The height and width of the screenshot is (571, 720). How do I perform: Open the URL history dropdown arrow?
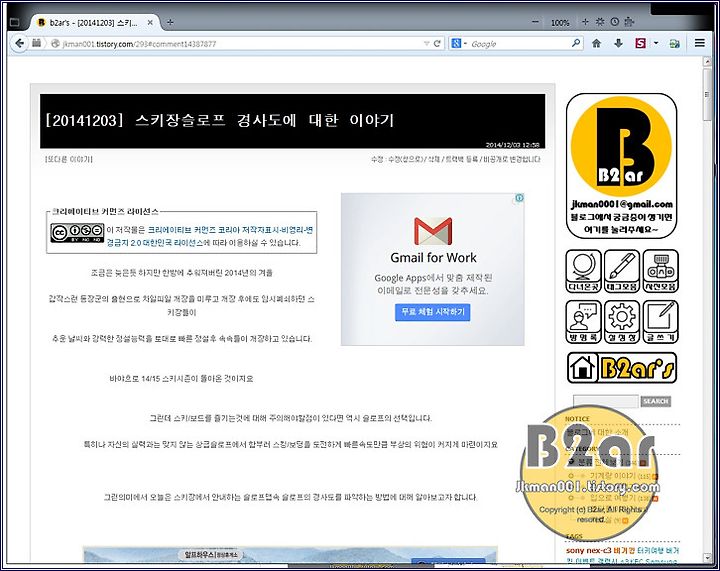click(427, 44)
